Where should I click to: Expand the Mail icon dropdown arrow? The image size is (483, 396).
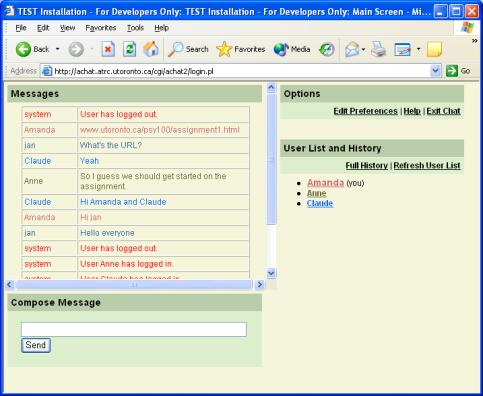pos(363,50)
